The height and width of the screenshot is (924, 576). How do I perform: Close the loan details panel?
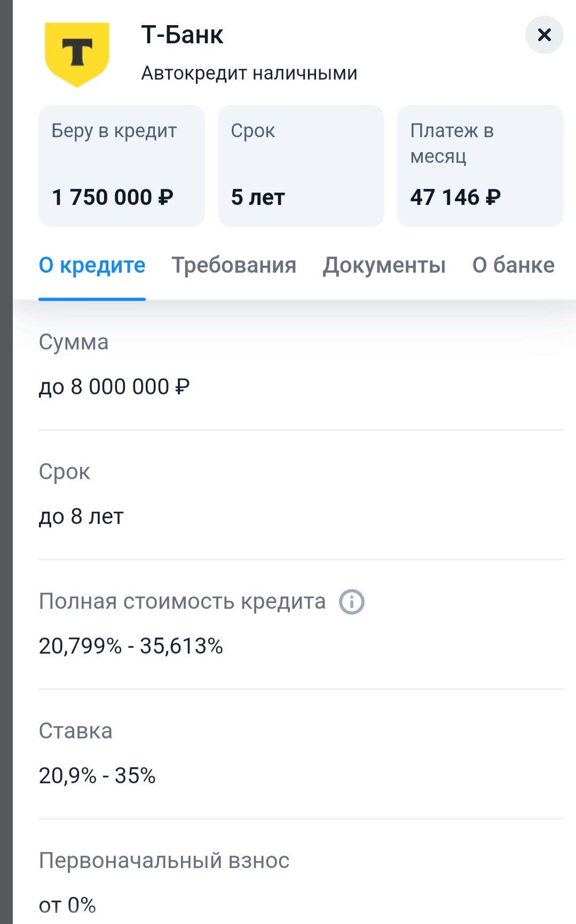pyautogui.click(x=544, y=35)
